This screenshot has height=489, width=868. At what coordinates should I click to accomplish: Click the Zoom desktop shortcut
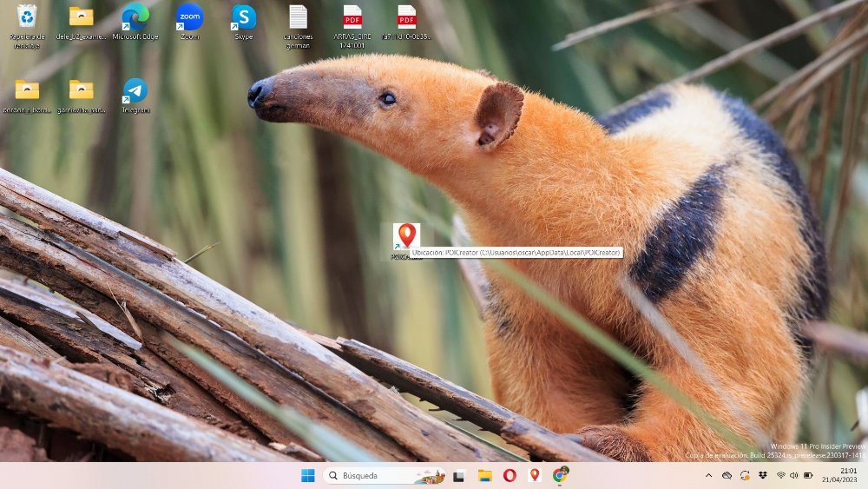point(189,17)
